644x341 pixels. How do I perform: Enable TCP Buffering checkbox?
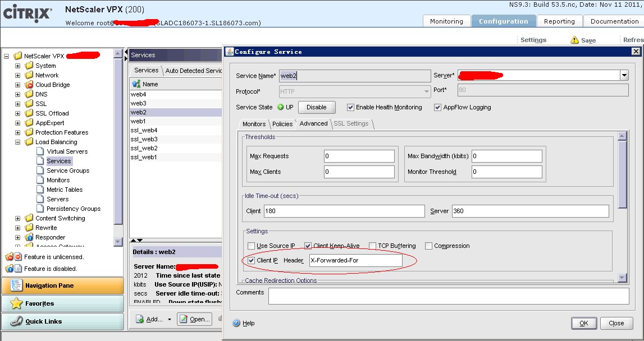coord(372,246)
